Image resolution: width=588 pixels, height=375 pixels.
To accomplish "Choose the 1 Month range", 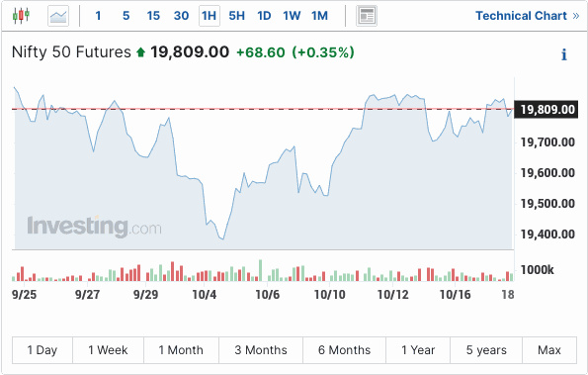I will [x=181, y=350].
